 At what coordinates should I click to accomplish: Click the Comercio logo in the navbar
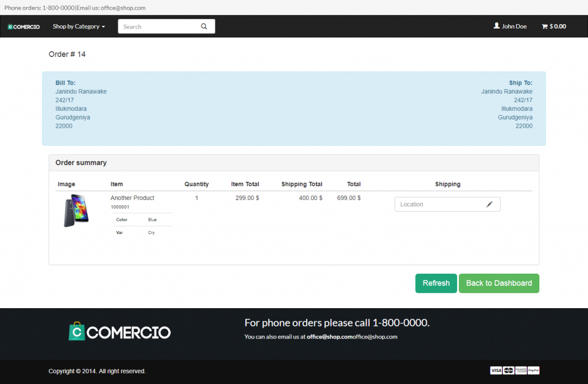click(x=24, y=26)
